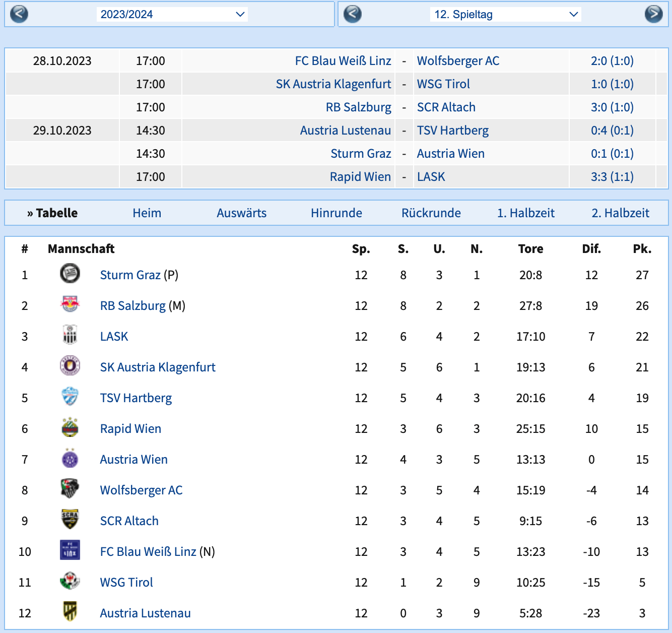Open RB Salzburg in fixtures list

pyautogui.click(x=359, y=107)
